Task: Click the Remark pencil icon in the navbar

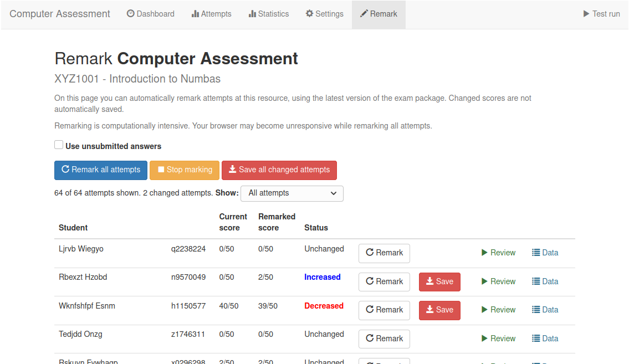Action: tap(364, 14)
